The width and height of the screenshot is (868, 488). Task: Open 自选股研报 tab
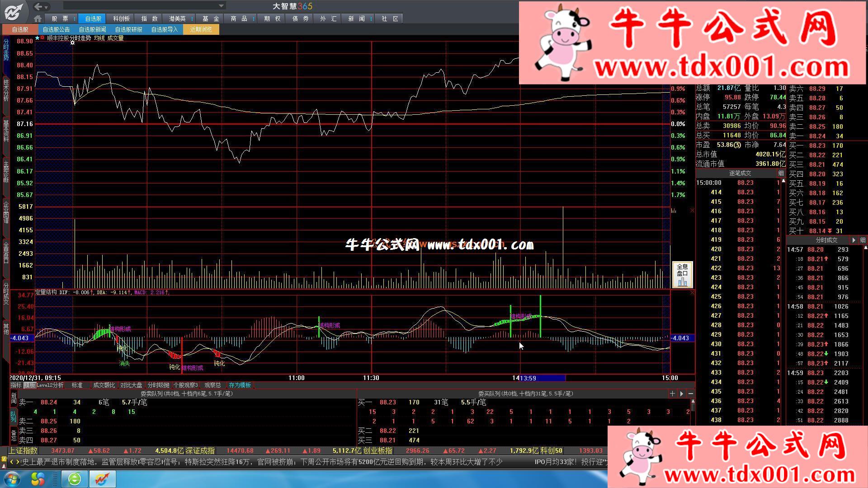pos(128,29)
